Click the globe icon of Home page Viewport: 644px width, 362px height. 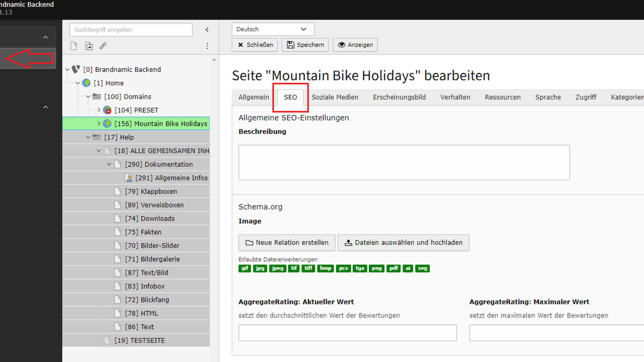click(x=86, y=83)
